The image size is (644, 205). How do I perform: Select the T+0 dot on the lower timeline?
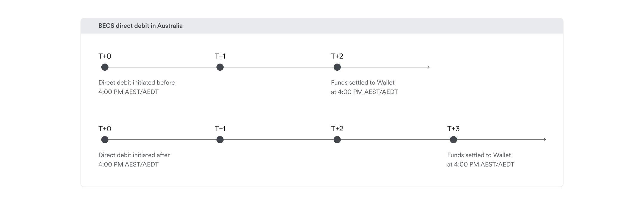point(105,140)
